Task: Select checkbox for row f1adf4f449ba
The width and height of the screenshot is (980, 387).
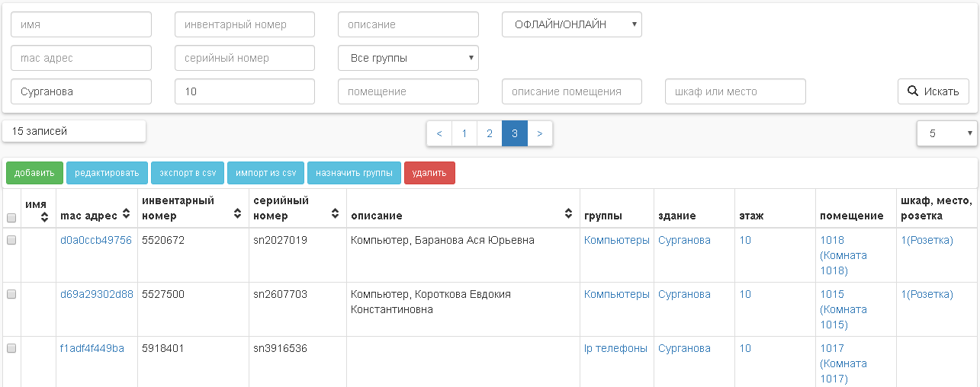Action: coord(11,348)
